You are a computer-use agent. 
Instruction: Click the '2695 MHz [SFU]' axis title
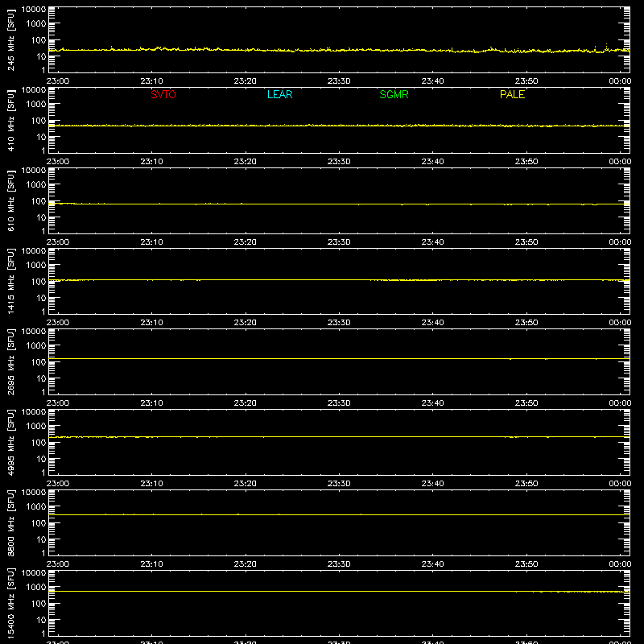tap(11, 361)
